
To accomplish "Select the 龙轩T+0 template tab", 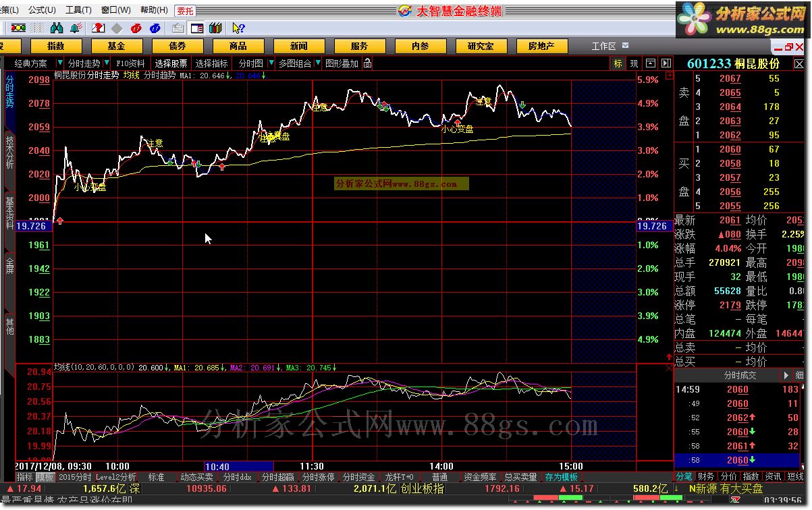I will pos(399,477).
